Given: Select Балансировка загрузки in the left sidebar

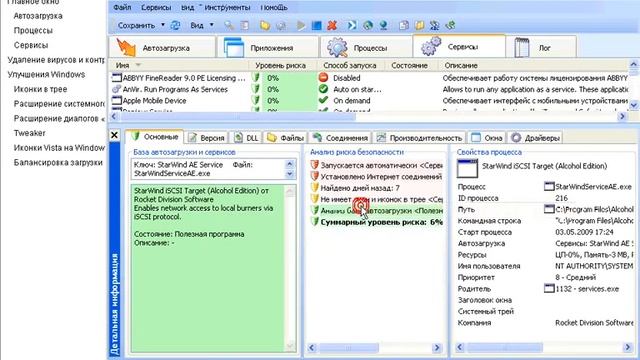Looking at the screenshot, I should click(58, 162).
